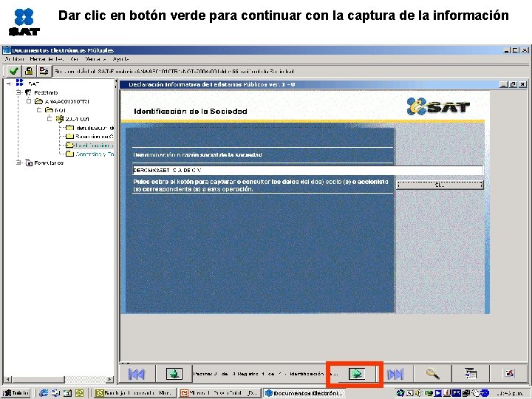
Task: Click the green back arrow button
Action: pos(174,374)
